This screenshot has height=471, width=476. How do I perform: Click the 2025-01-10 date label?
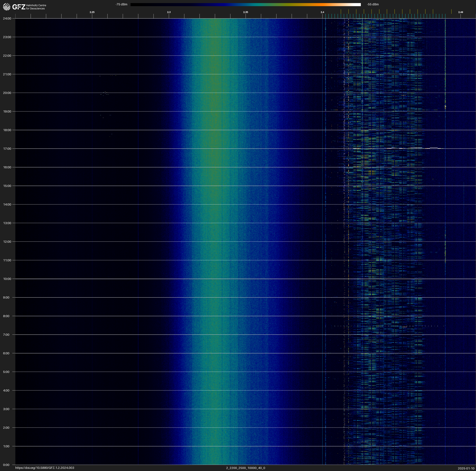[x=466, y=468]
